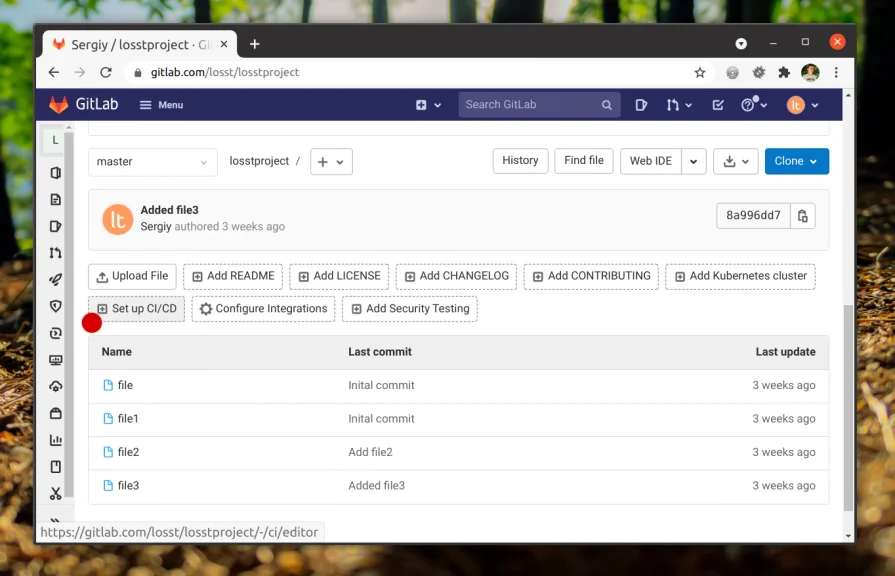Open CI/CD from the left sidebar
This screenshot has height=576, width=895.
point(56,281)
